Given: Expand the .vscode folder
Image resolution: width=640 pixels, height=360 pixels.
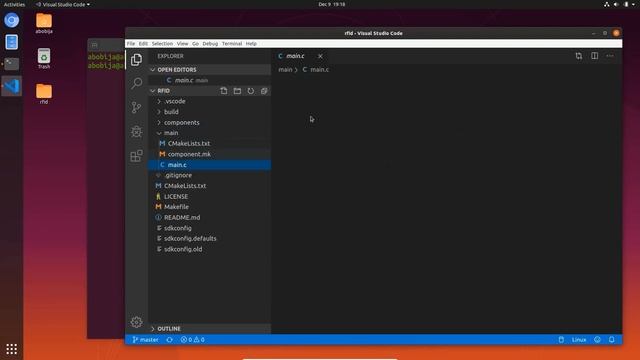Looking at the screenshot, I should click(x=209, y=101).
